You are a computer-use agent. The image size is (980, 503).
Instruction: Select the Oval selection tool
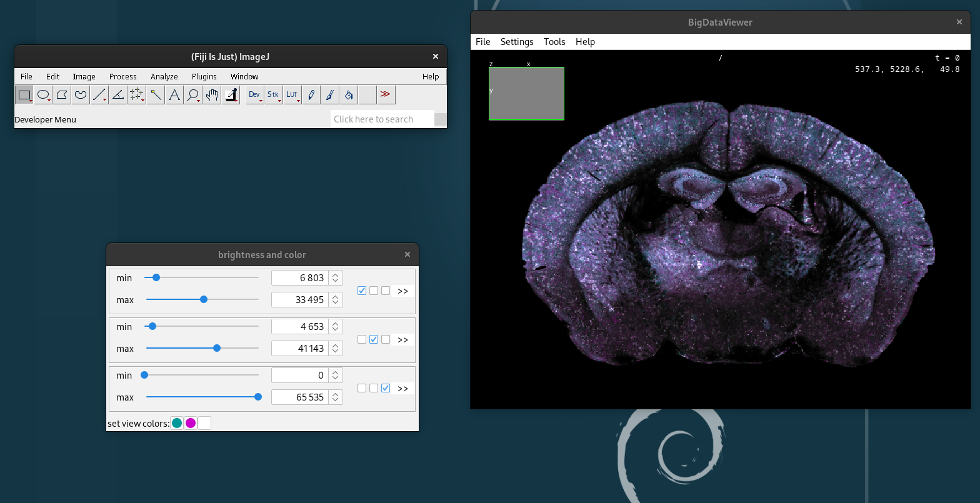[x=43, y=95]
